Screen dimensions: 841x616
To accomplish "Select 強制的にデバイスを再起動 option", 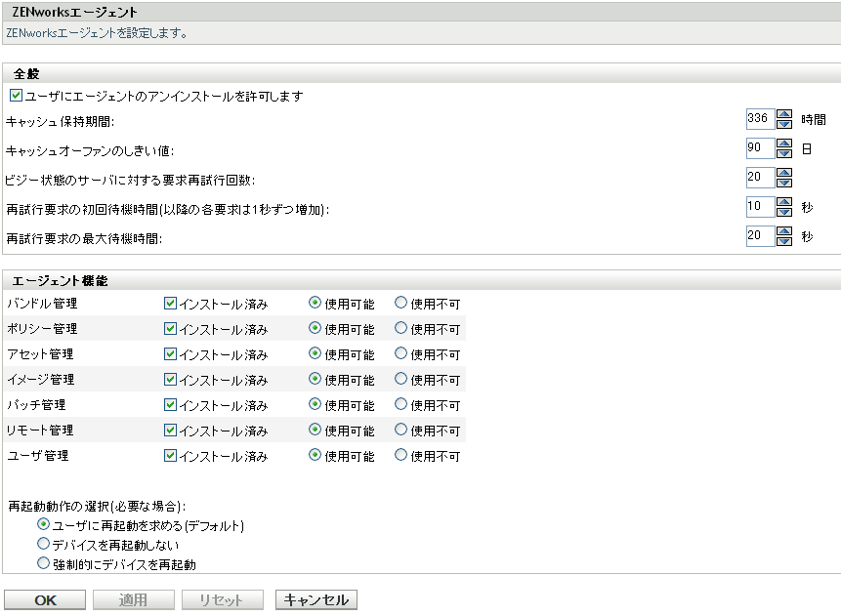I will 42,562.
